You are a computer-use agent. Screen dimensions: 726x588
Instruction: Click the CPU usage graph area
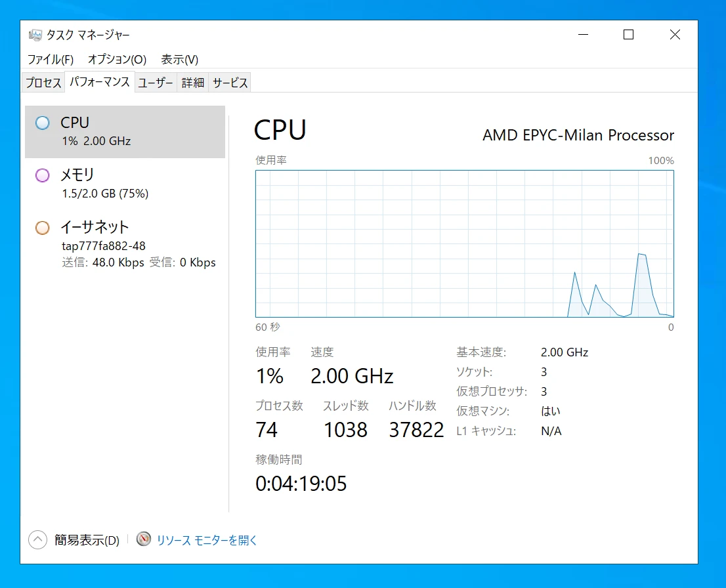pyautogui.click(x=464, y=243)
